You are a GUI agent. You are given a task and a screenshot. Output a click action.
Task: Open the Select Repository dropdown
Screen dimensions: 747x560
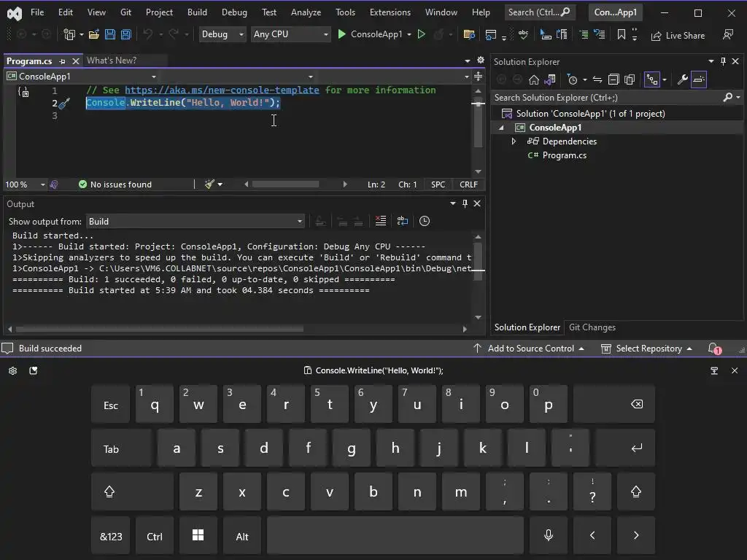pyautogui.click(x=646, y=349)
